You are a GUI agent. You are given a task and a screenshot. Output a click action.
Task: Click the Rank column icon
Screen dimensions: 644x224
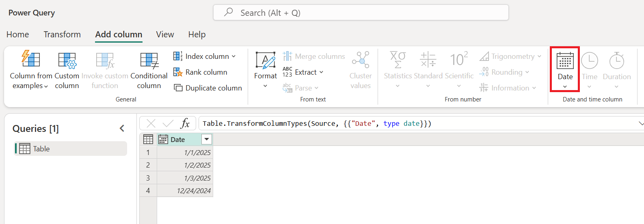click(178, 72)
